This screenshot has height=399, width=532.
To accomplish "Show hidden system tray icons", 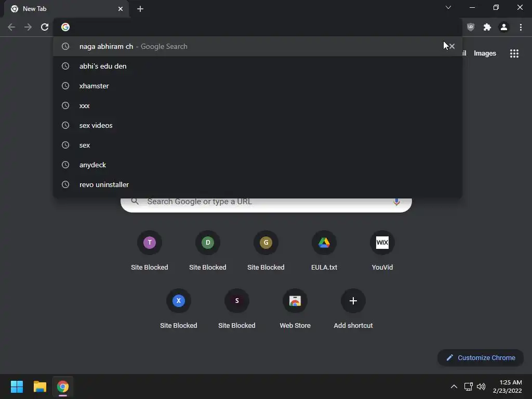I will [x=454, y=387].
